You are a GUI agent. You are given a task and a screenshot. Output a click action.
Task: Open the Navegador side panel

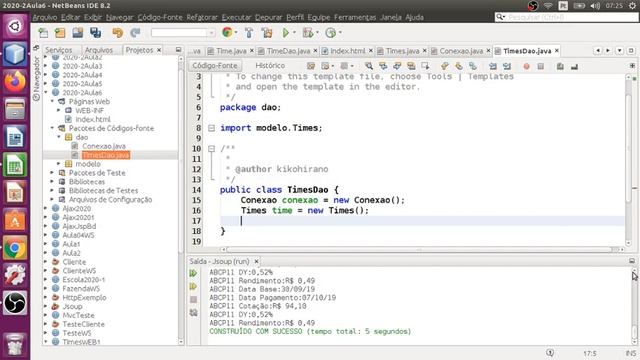point(36,79)
